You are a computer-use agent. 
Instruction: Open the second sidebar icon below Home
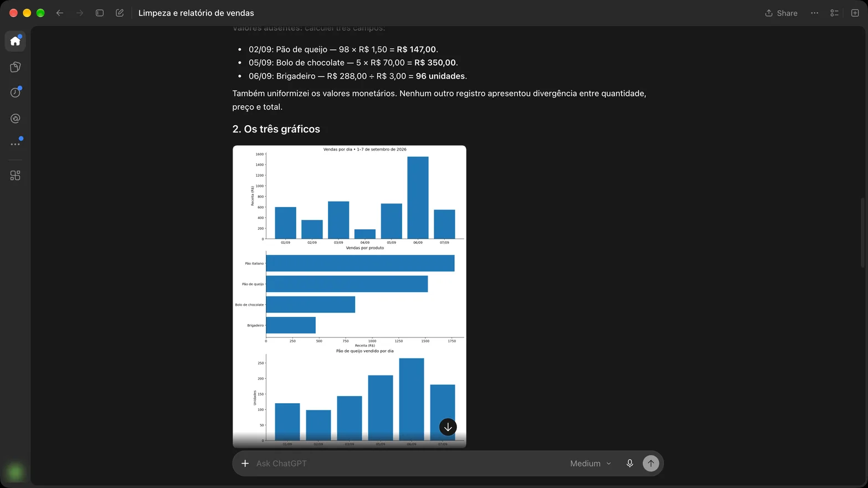tap(16, 67)
